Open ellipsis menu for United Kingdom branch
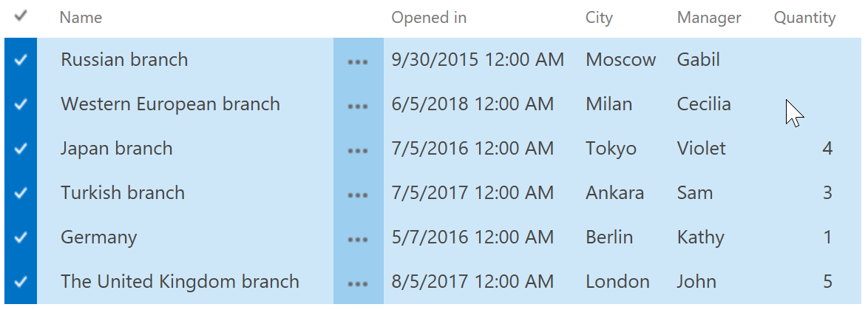 coord(358,282)
